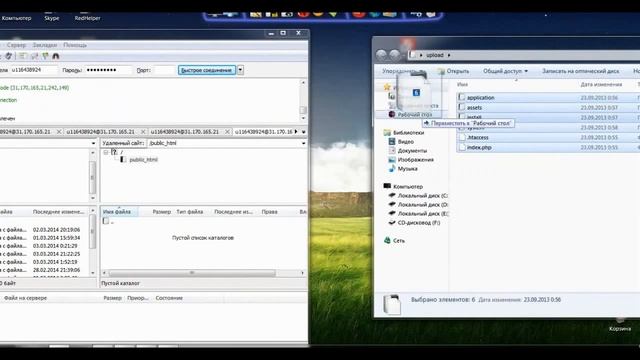
Task: Click the Explorer forward navigation button
Action: 395,55
